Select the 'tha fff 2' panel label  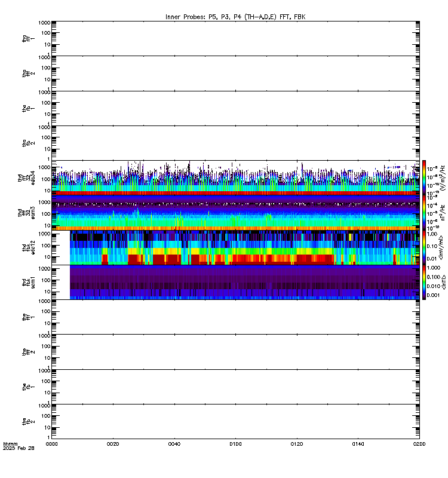point(28,73)
